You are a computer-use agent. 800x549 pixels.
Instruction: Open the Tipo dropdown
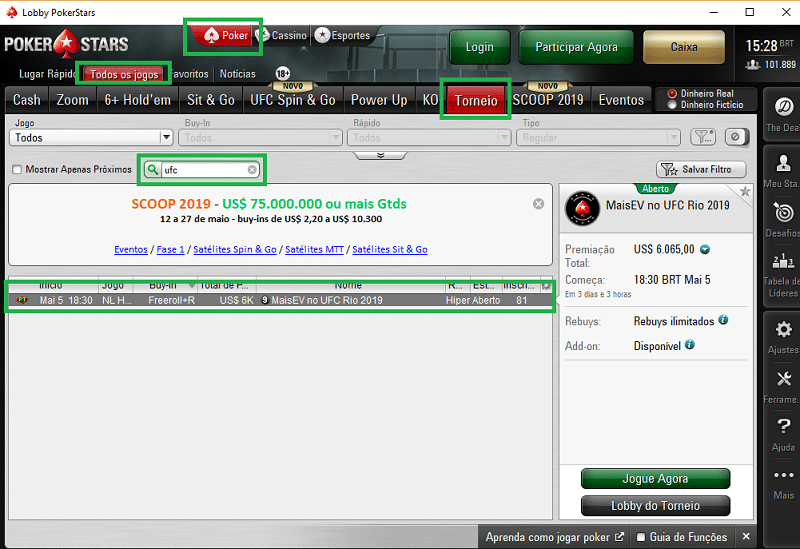[x=598, y=137]
